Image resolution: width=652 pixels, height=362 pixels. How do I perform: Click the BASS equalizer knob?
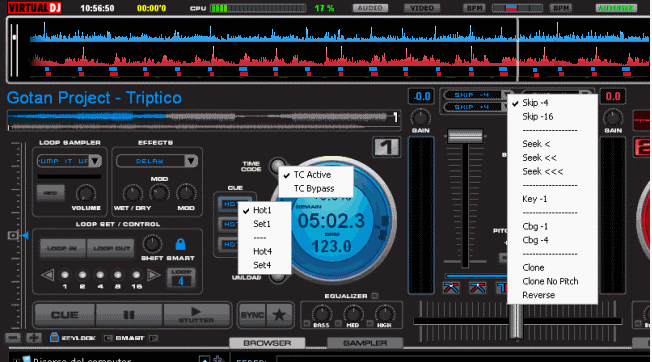pyautogui.click(x=322, y=314)
